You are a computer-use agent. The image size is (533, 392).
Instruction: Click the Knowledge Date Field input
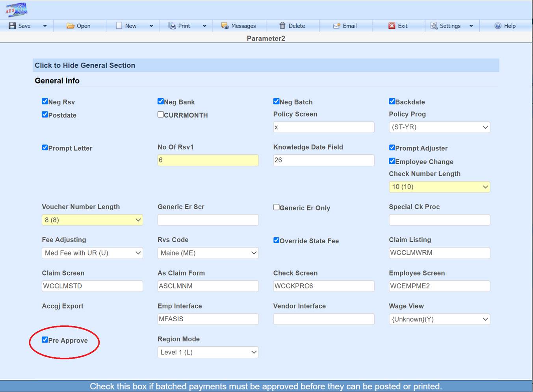323,160
